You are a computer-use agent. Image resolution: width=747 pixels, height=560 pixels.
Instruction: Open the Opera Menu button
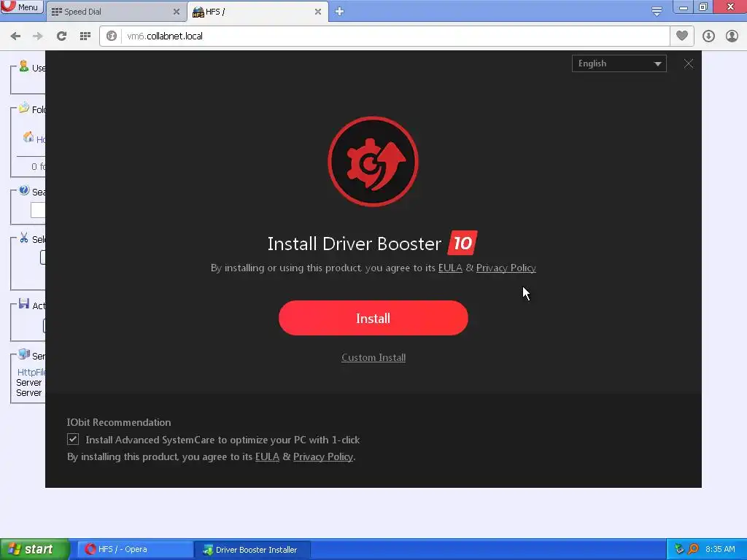point(21,7)
